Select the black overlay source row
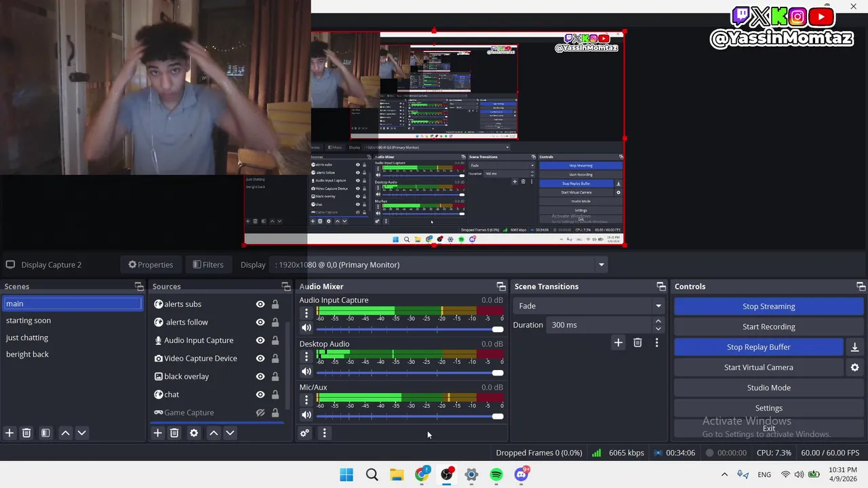 217,377
